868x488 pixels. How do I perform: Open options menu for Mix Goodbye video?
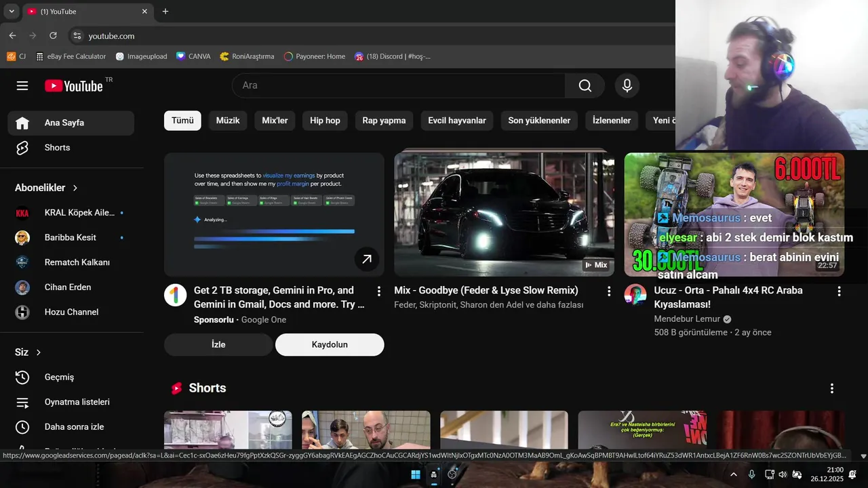pyautogui.click(x=609, y=291)
